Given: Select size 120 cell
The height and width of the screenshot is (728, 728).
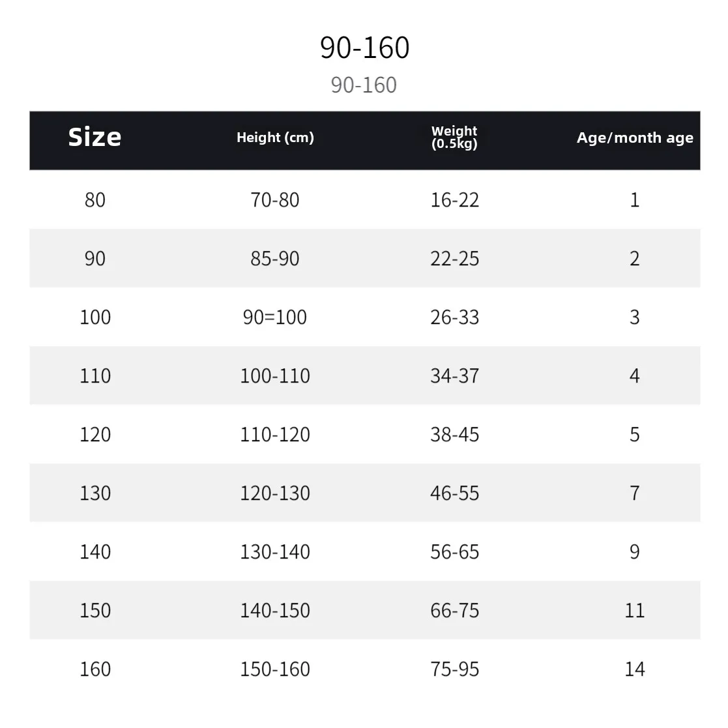Looking at the screenshot, I should pyautogui.click(x=95, y=435).
